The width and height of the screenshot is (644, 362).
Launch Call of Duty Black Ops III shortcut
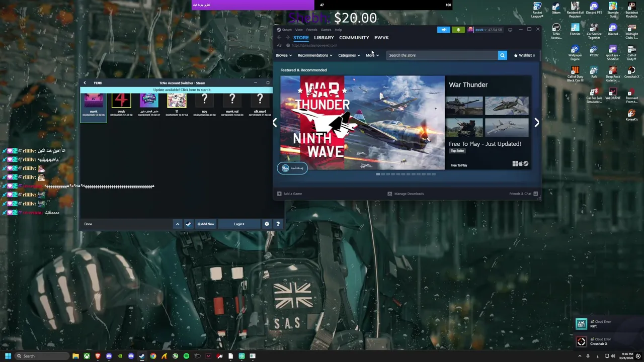[575, 74]
